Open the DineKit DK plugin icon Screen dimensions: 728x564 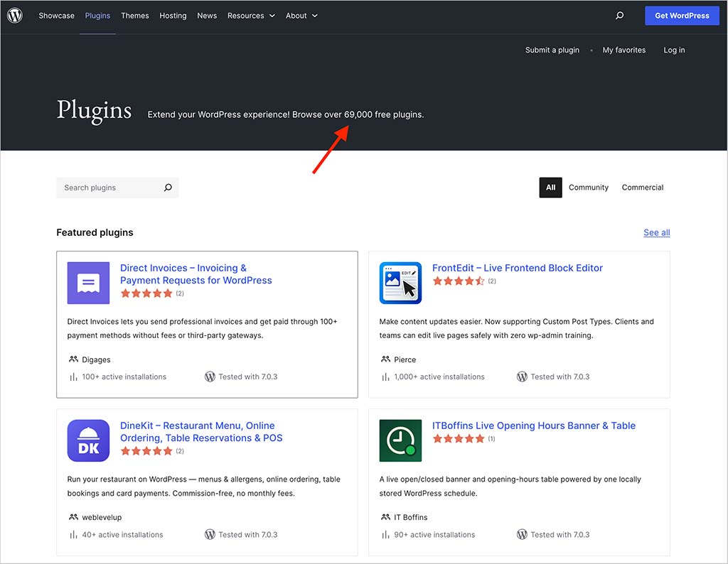pos(88,440)
